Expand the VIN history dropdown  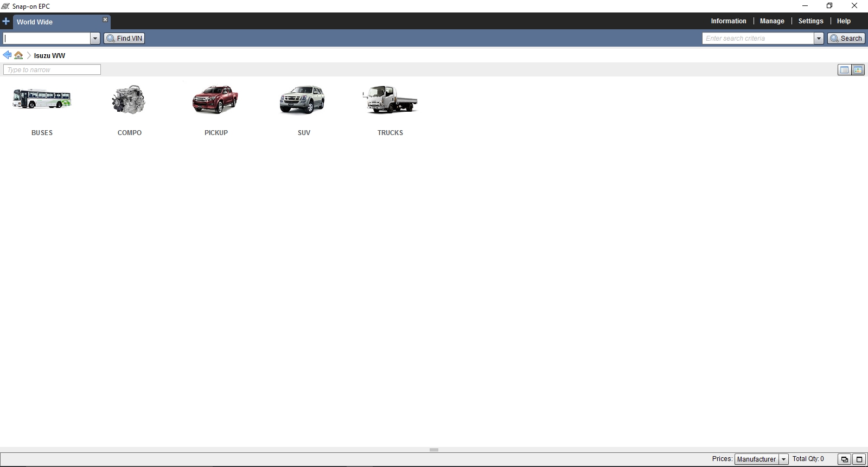95,39
